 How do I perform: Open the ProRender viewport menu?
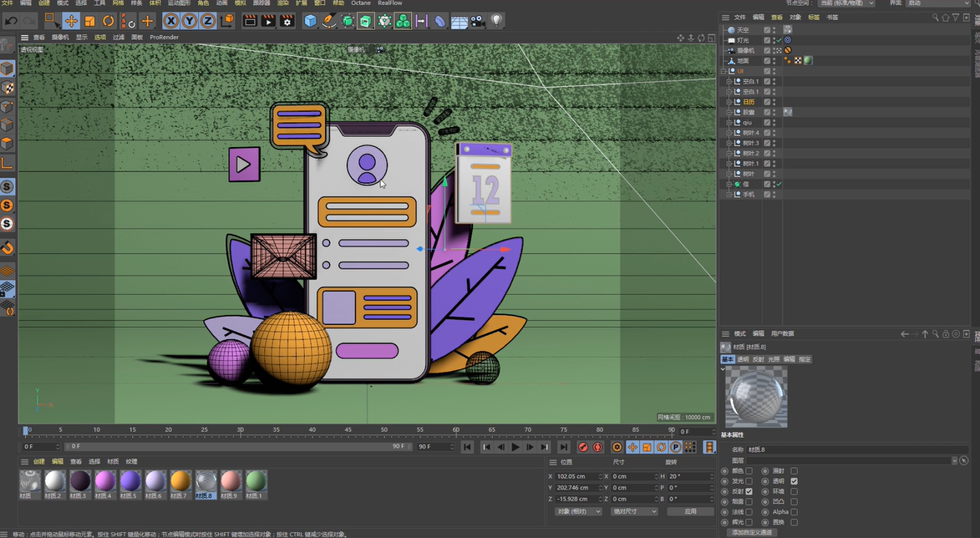pos(165,38)
